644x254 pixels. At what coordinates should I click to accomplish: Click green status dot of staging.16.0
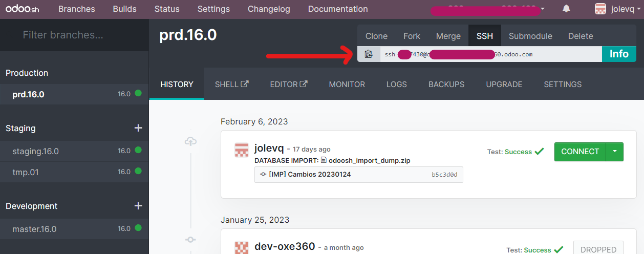[x=138, y=151]
